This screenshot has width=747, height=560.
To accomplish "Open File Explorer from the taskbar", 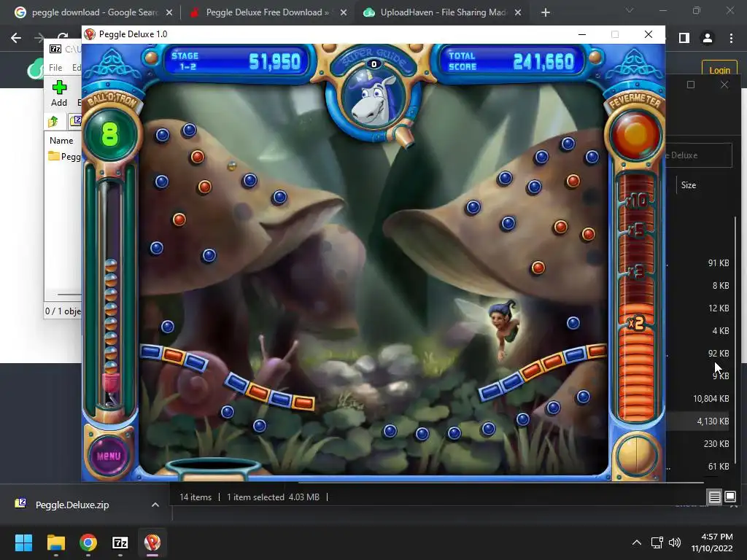I will coord(55,542).
